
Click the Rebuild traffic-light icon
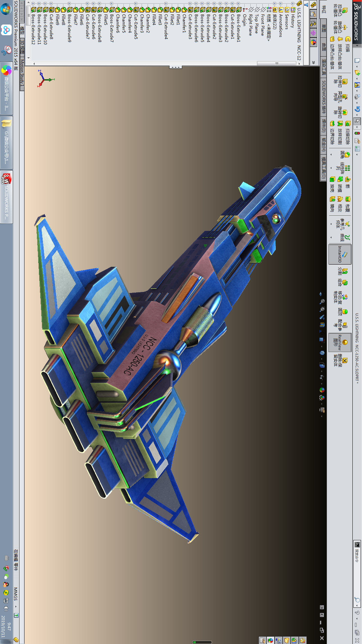pos(357,133)
